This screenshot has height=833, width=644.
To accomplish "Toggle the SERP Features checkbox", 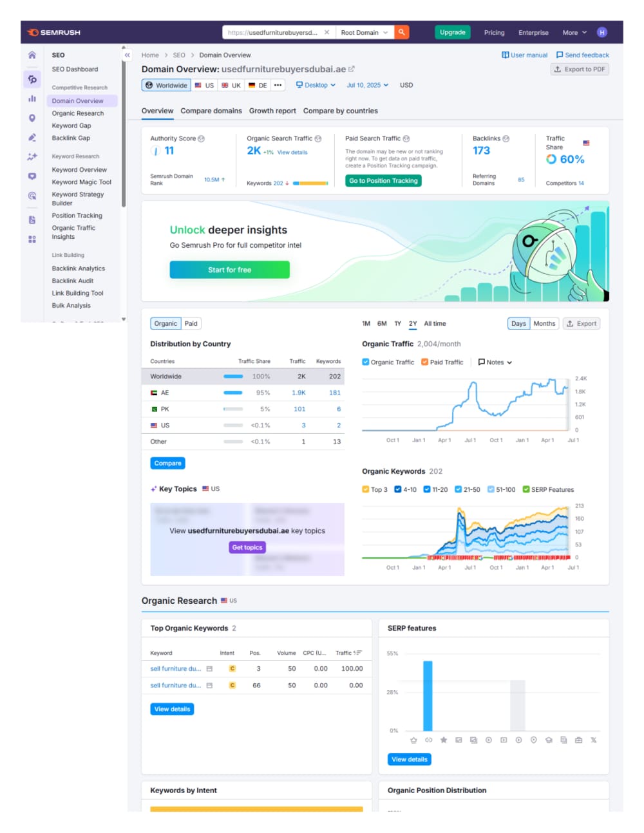I will click(526, 489).
